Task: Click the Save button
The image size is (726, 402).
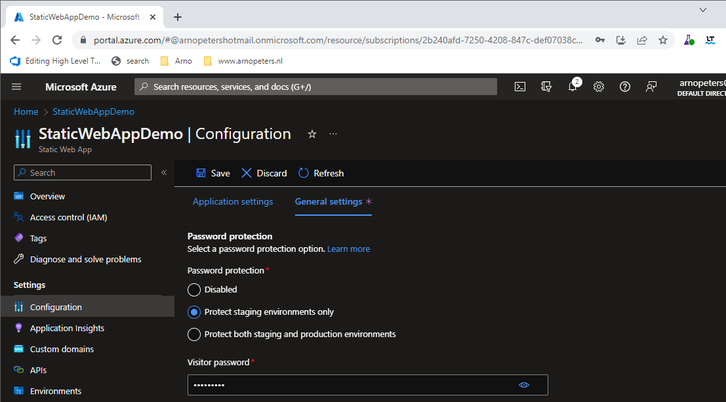Action: click(213, 173)
